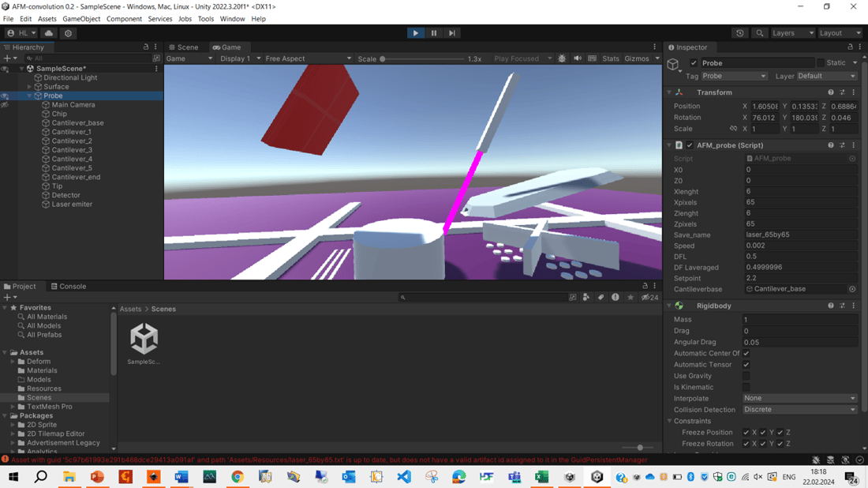Open object picker for Cantileverbase field
Viewport: 868px width, 488px height.
[852, 289]
